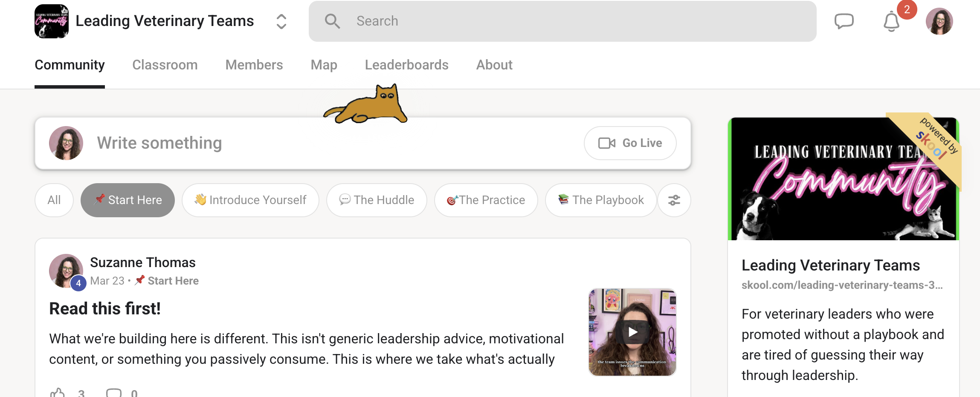Open profile avatar menu in header
Screen dimensions: 980x397
(x=939, y=21)
